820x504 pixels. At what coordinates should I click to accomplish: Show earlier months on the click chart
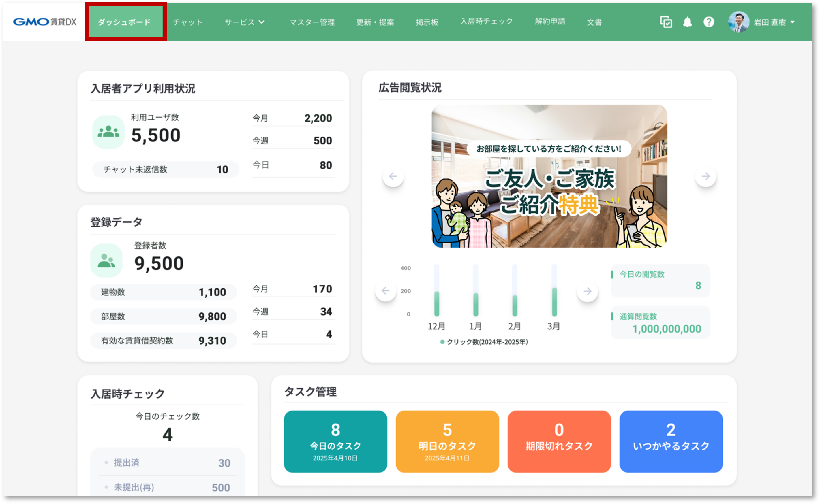coord(386,291)
